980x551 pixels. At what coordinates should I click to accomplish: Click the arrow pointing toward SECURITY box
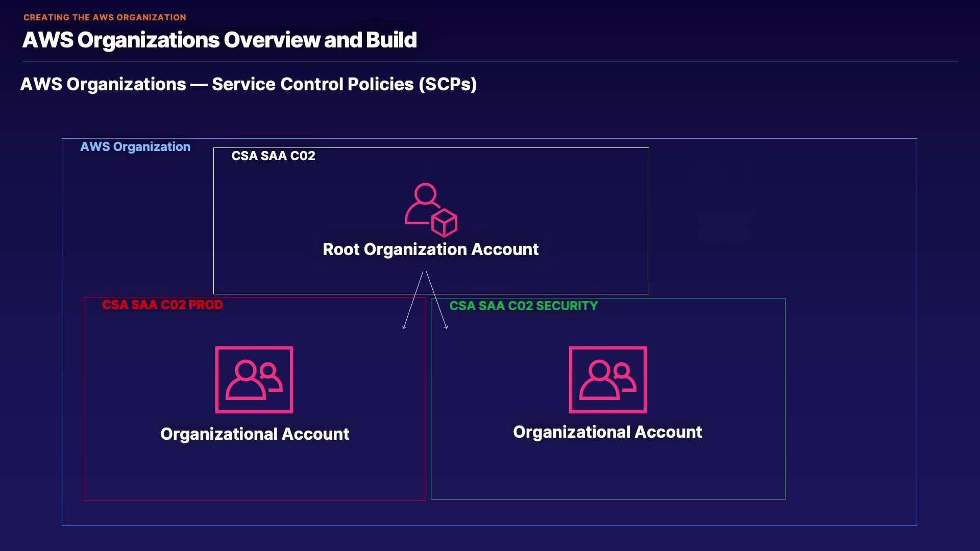point(437,300)
